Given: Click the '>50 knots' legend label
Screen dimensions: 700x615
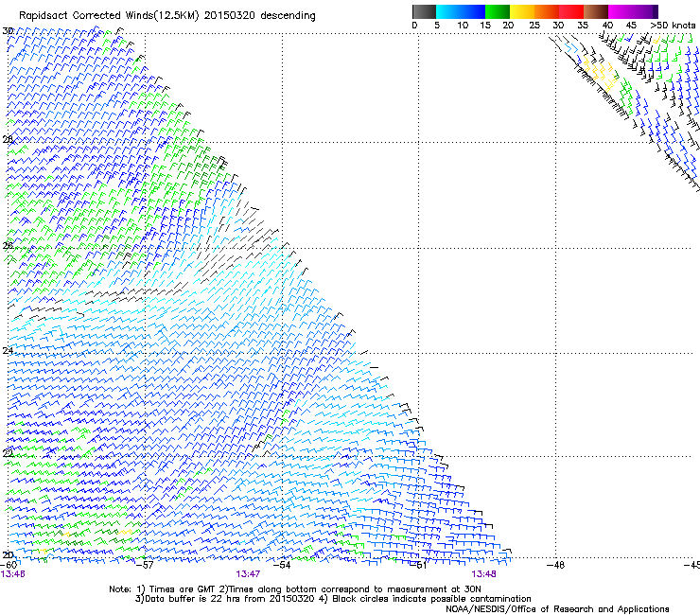Looking at the screenshot, I should [x=673, y=25].
